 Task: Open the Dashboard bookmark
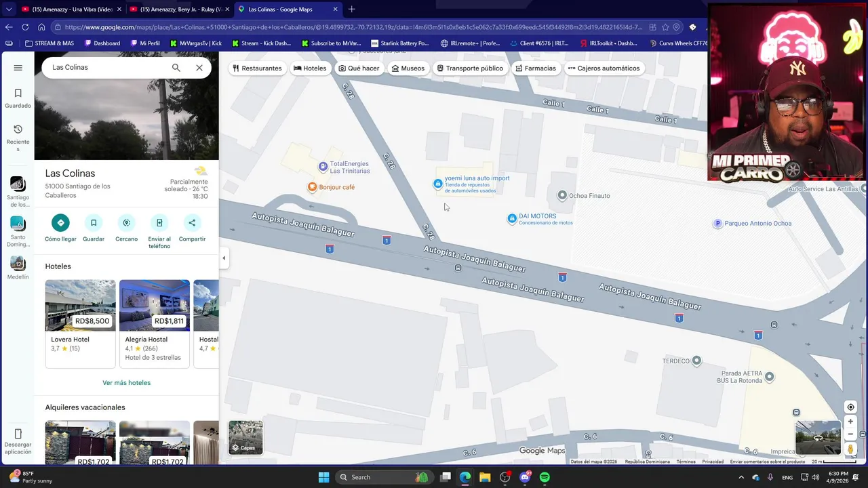click(102, 43)
